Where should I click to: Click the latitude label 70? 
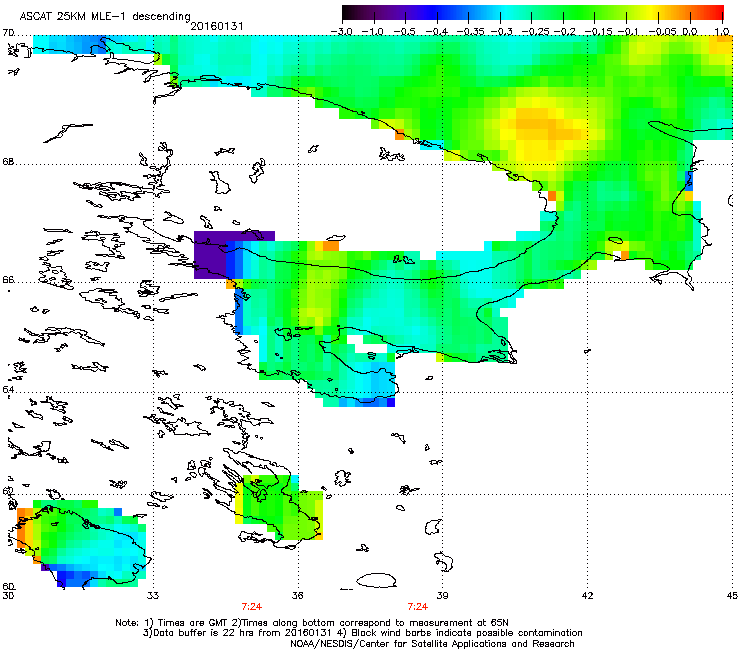(8, 33)
